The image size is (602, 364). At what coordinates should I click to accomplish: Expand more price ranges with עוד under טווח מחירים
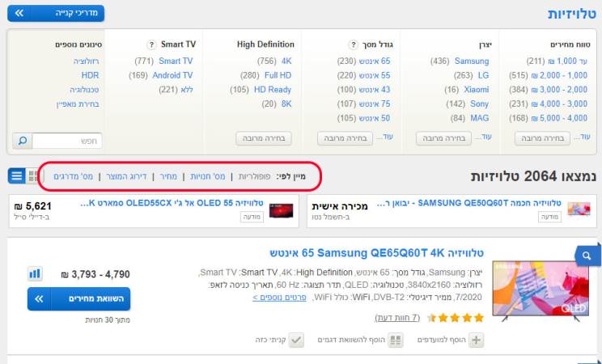pyautogui.click(x=583, y=138)
